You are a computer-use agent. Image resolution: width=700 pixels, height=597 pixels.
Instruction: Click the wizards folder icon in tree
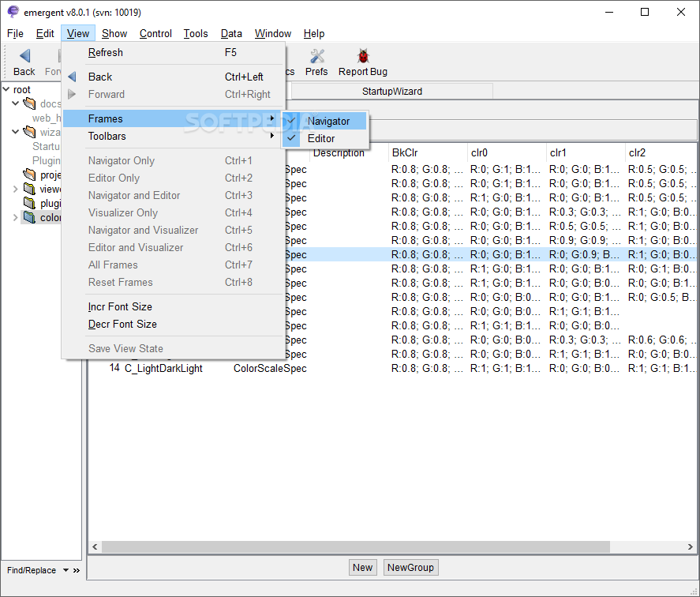click(29, 132)
